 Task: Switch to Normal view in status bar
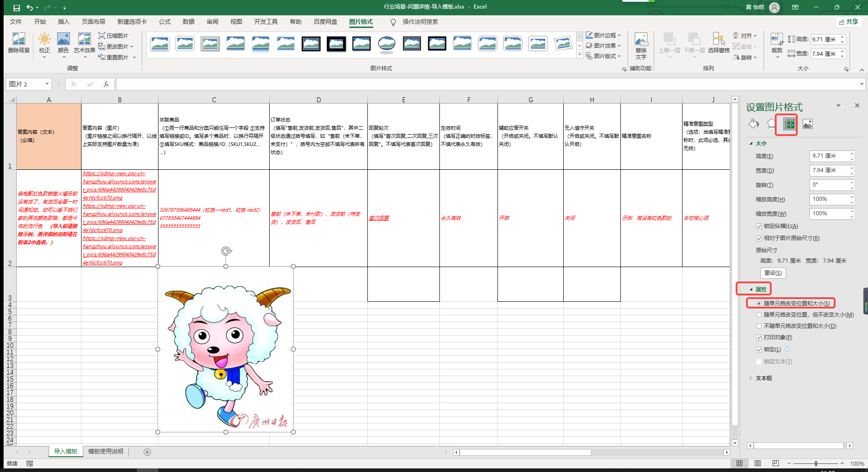[x=740, y=463]
